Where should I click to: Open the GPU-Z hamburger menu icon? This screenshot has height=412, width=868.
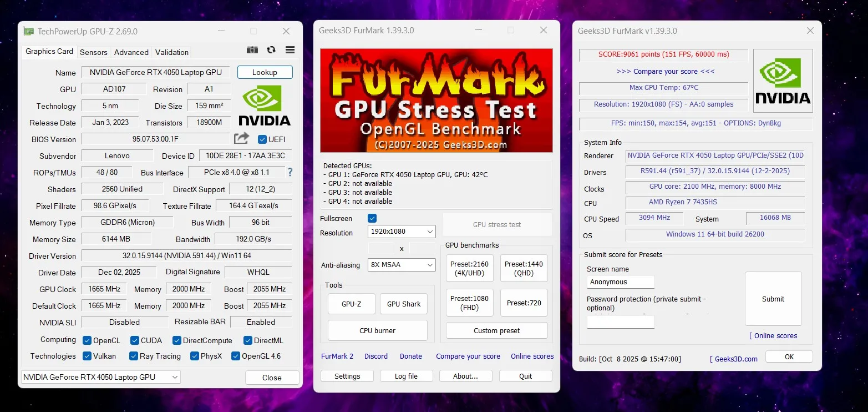coord(290,50)
